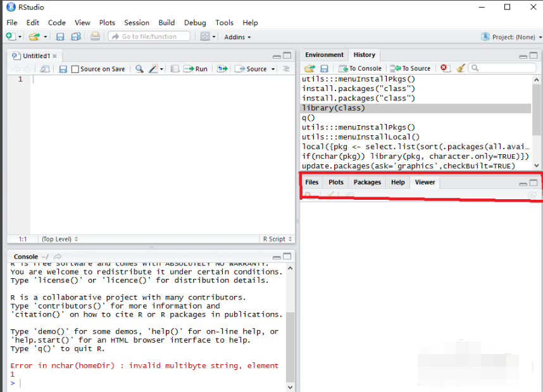Switch to the Environment tab
543x392 pixels.
(x=324, y=54)
